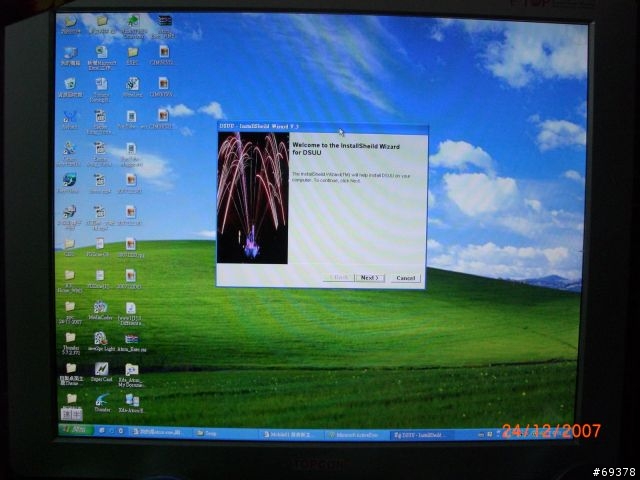Click the IME language bar above Start button
The width and height of the screenshot is (640, 480).
coord(71,415)
